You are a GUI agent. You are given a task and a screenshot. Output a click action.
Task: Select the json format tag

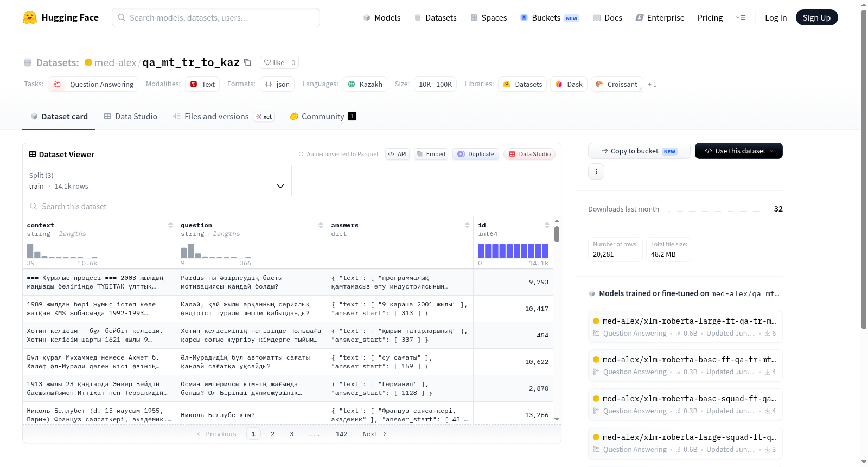pos(277,84)
